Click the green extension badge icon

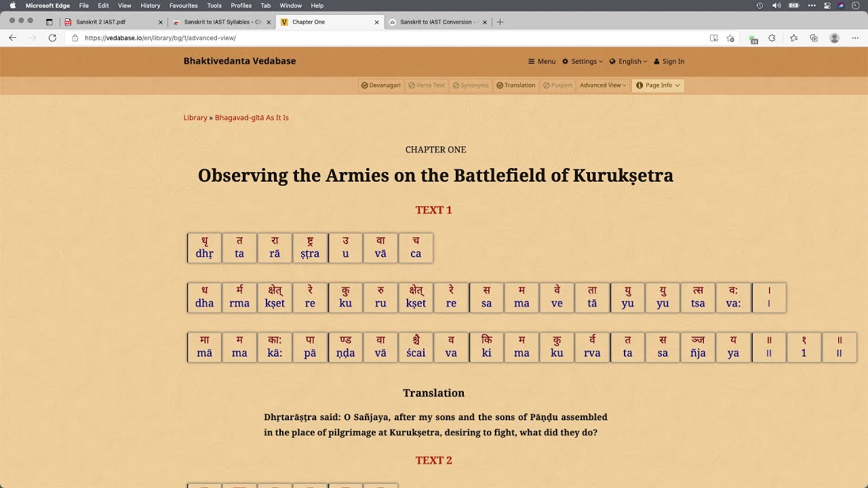click(x=753, y=39)
